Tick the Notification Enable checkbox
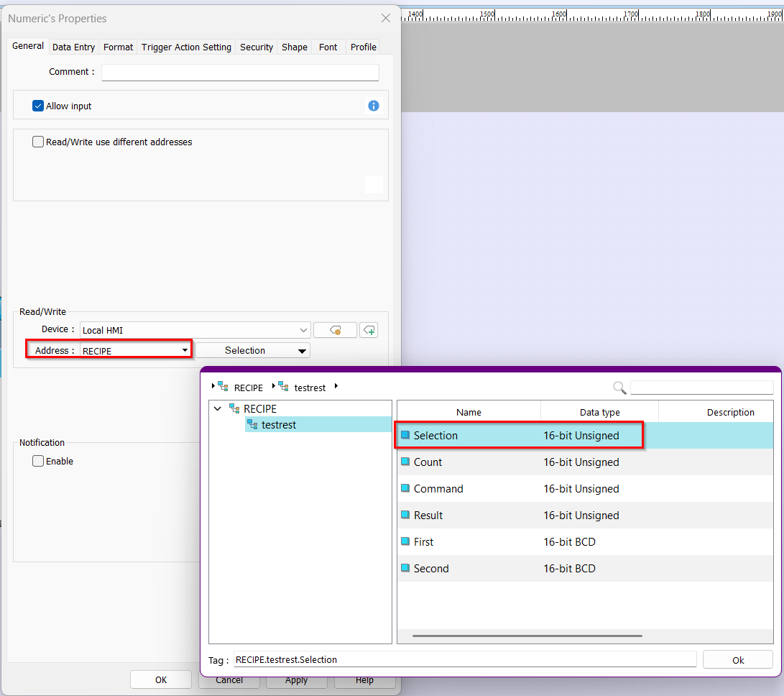Viewport: 784px width, 696px height. [39, 461]
